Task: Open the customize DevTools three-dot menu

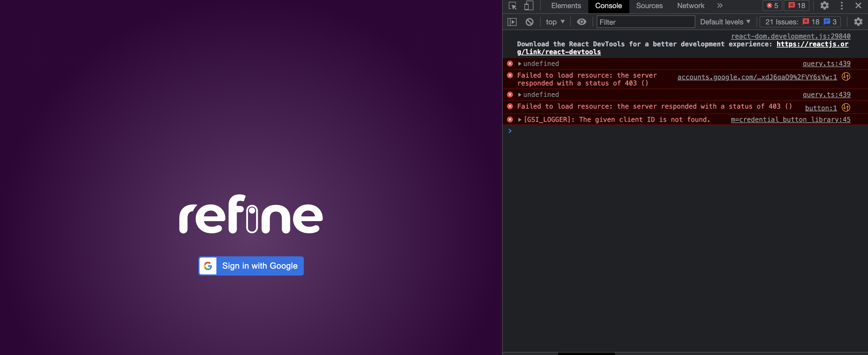Action: point(841,6)
